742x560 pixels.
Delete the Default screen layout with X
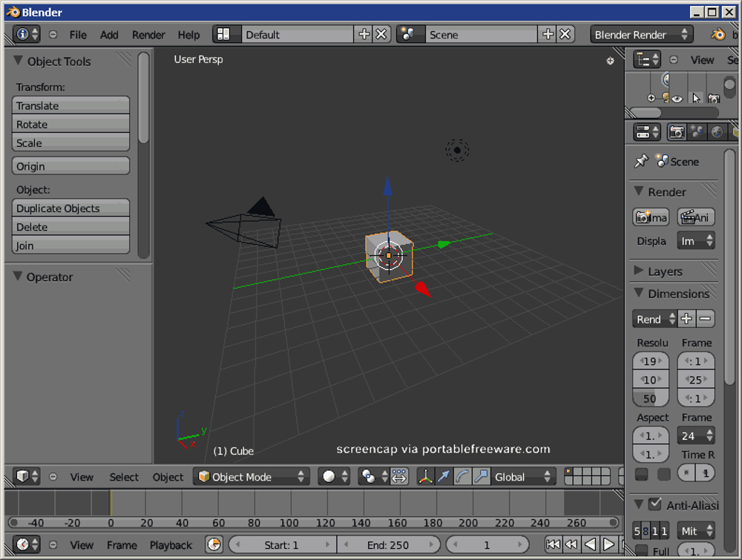(381, 34)
